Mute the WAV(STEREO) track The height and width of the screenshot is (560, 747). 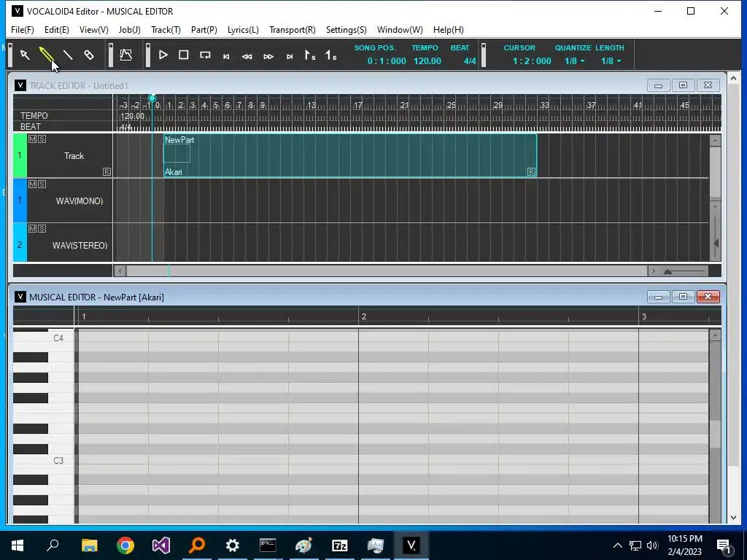tap(32, 228)
